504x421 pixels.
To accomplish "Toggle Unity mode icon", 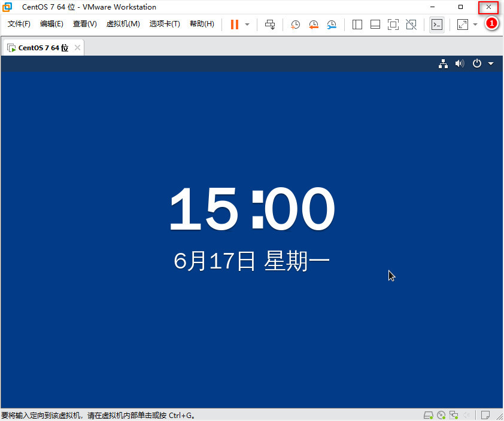I will pos(411,25).
